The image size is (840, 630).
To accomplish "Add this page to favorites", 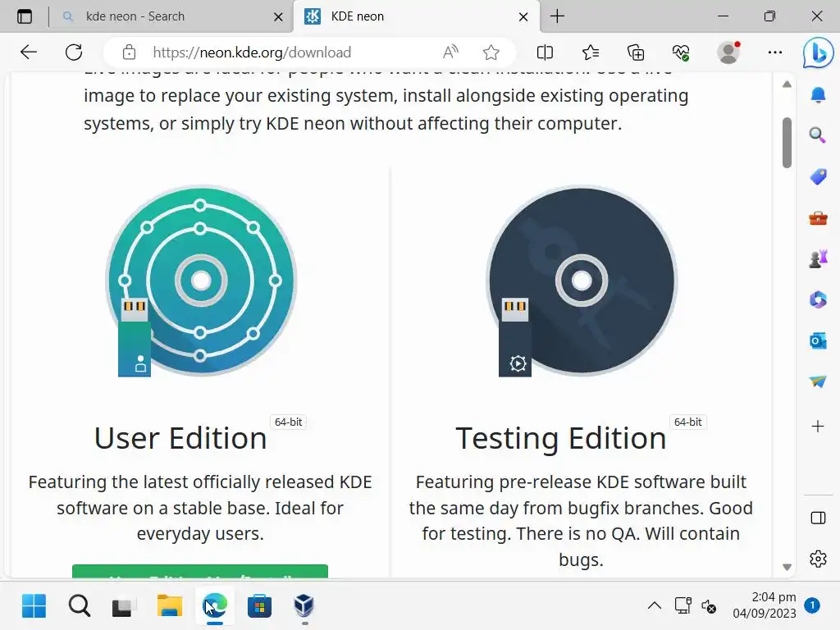I will click(x=491, y=52).
